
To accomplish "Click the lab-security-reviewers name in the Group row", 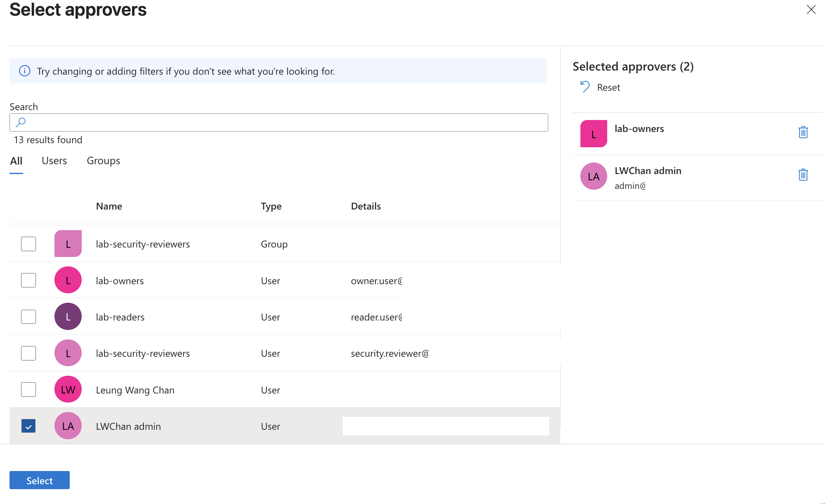I will [x=143, y=244].
